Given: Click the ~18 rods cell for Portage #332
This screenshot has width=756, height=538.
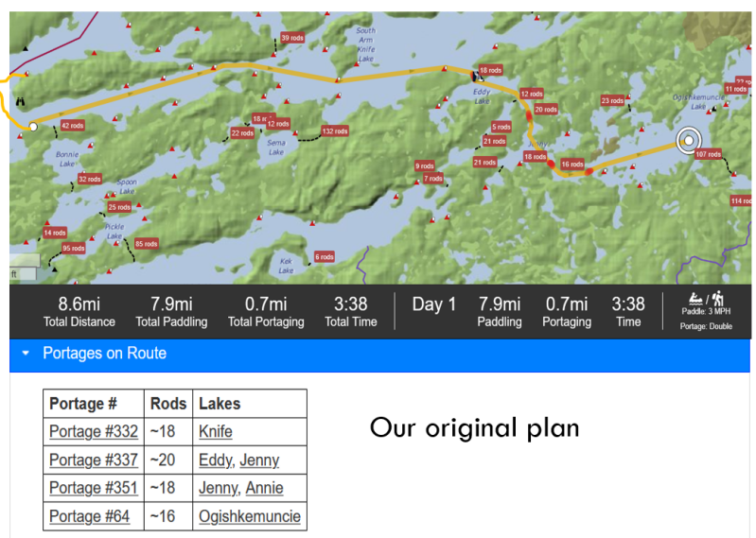Looking at the screenshot, I should [x=168, y=431].
